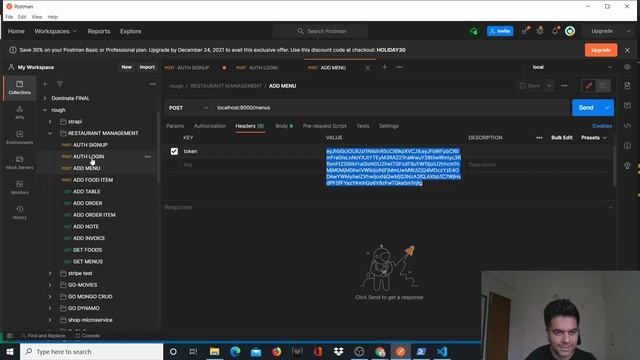Screen dimensions: 640x360
Task: Open new tab with plus icon
Action: 384,67
